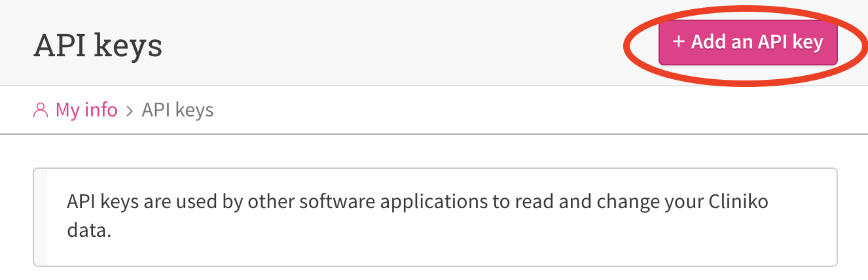The width and height of the screenshot is (868, 280).
Task: Click the word 'data.' in the info box
Action: tap(88, 232)
